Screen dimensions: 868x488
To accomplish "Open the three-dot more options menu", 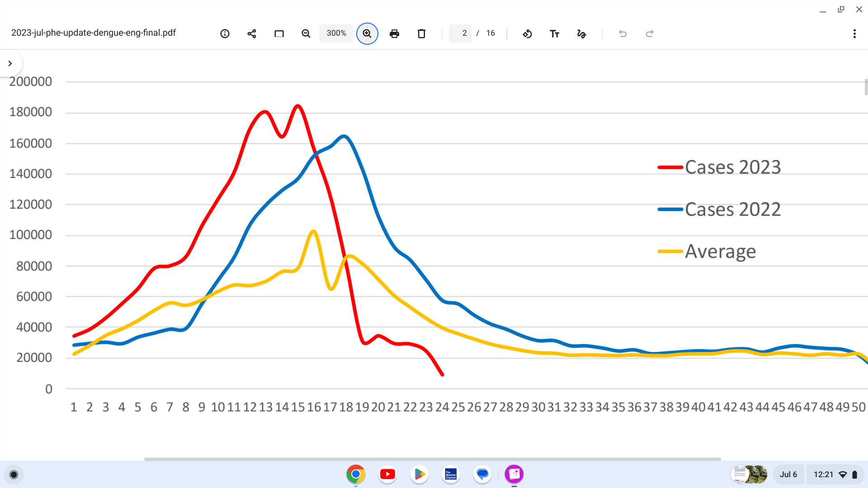I will pyautogui.click(x=854, y=33).
